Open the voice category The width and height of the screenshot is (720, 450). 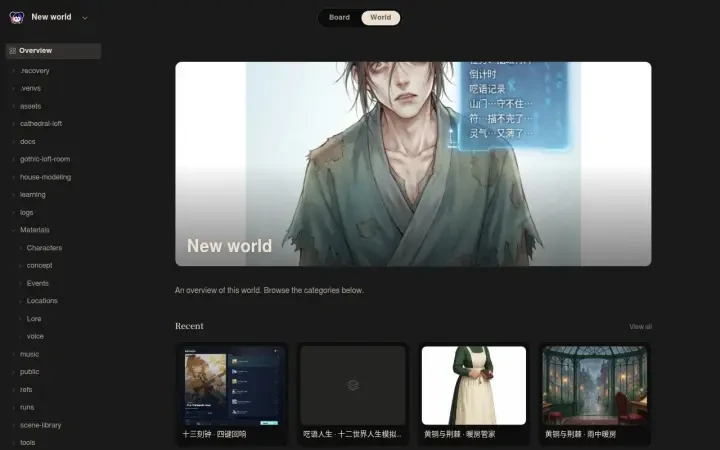click(35, 337)
